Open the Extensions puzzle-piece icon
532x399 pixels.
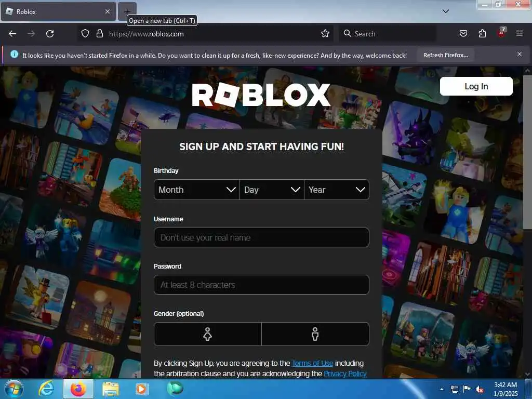click(482, 33)
